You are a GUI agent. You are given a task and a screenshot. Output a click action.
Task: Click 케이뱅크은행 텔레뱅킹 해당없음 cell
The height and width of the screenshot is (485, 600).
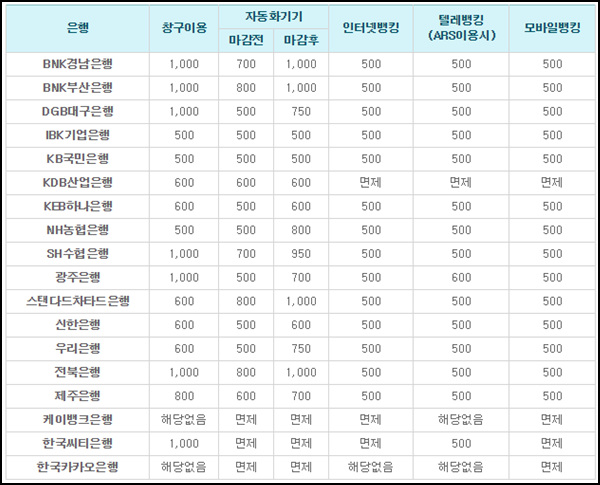(x=461, y=420)
